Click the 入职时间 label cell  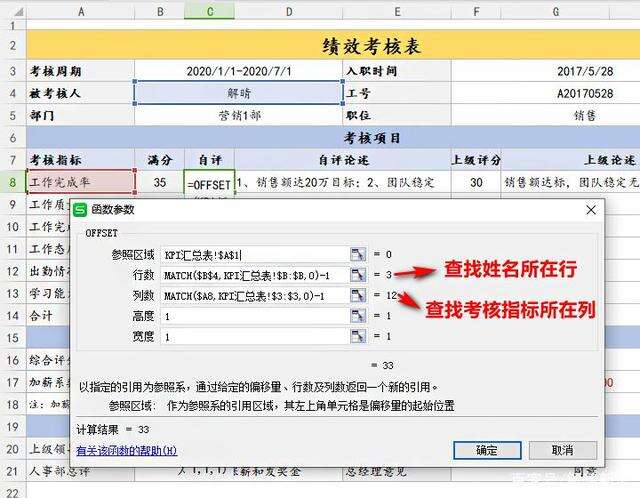click(397, 71)
